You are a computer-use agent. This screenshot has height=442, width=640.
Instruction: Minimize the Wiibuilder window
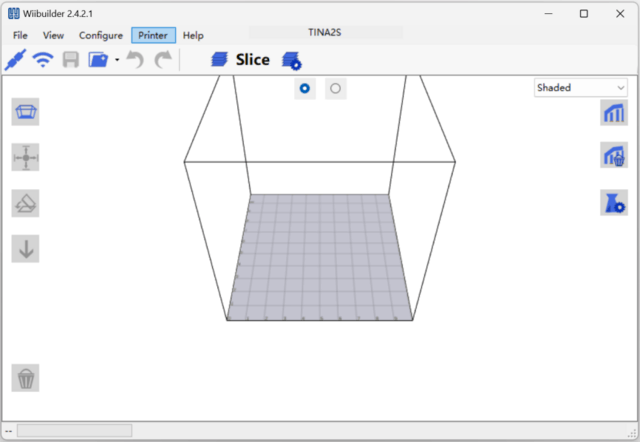point(549,13)
